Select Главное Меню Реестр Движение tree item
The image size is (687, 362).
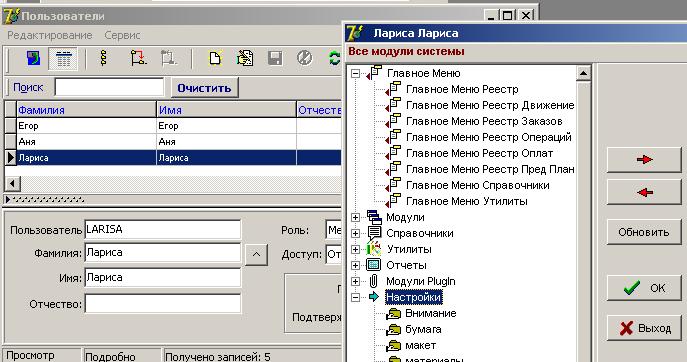click(x=490, y=105)
